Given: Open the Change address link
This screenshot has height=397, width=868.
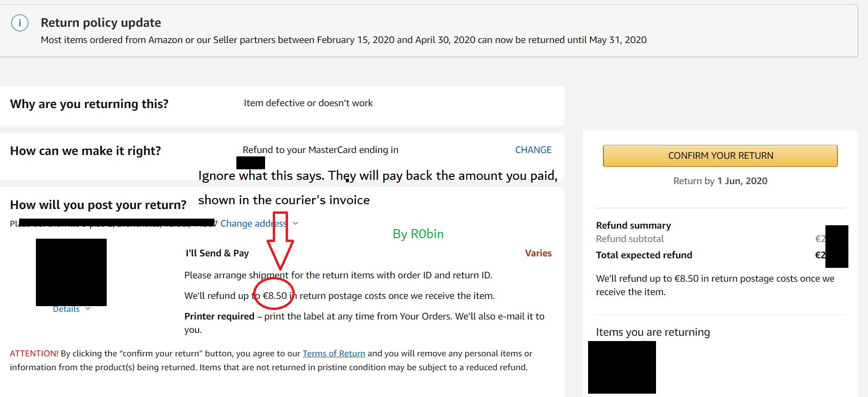Looking at the screenshot, I should click(254, 223).
